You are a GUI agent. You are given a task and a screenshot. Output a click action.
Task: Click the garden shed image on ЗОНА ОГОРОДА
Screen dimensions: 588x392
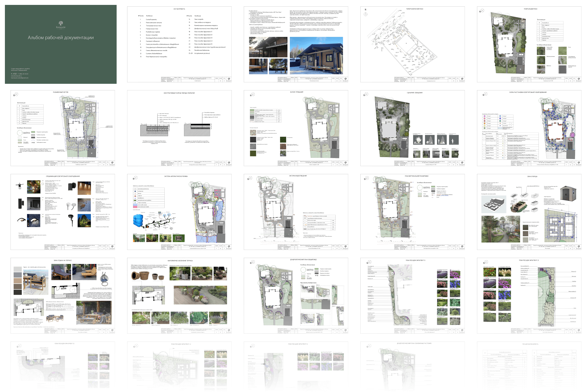point(569,194)
